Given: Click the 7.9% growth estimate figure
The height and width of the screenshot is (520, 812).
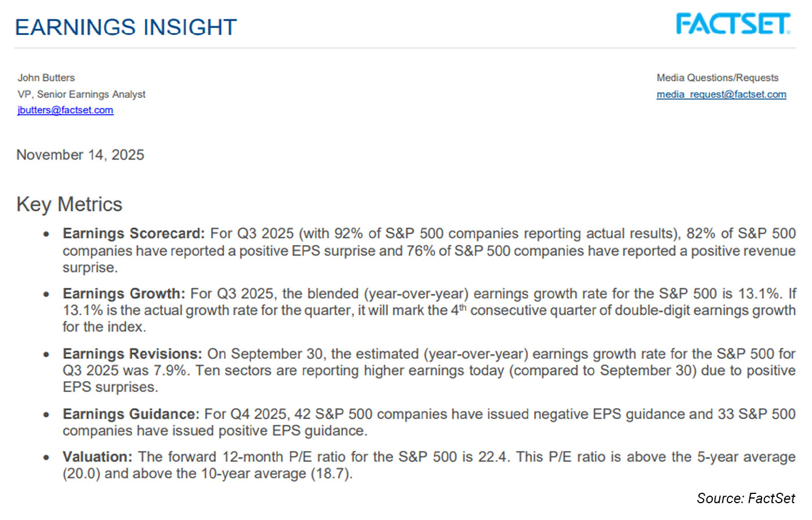Looking at the screenshot, I should click(171, 370).
